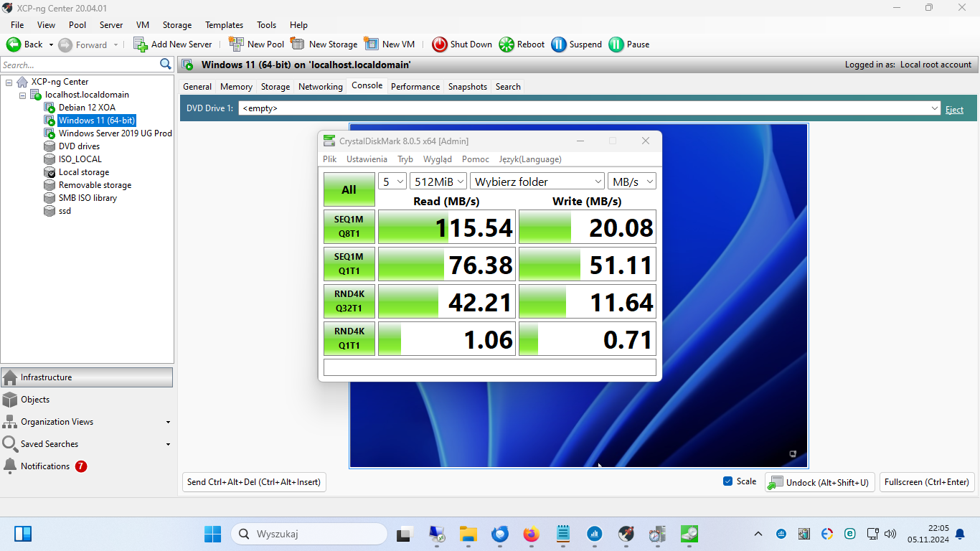The image size is (980, 551).
Task: Switch to the Snapshots tab
Action: coord(468,87)
